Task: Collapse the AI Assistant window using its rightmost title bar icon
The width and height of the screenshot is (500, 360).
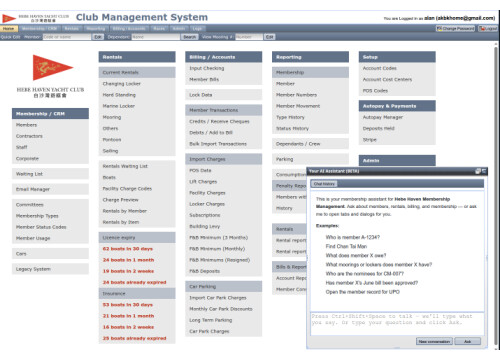Action: coord(484,171)
